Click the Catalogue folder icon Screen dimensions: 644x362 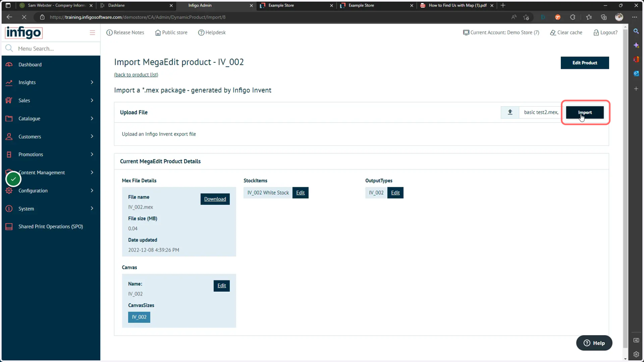point(9,119)
